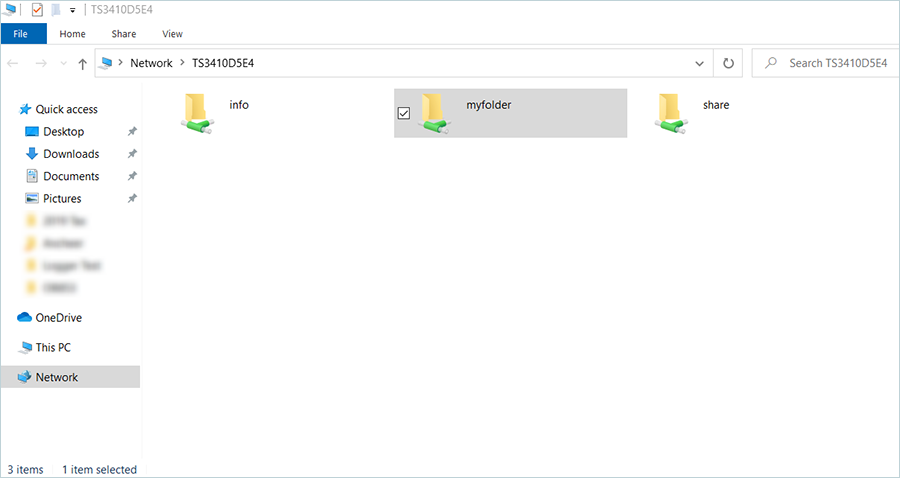Expand the chevron after Network in the address bar
Viewport: 900px width, 478px height.
(x=182, y=63)
